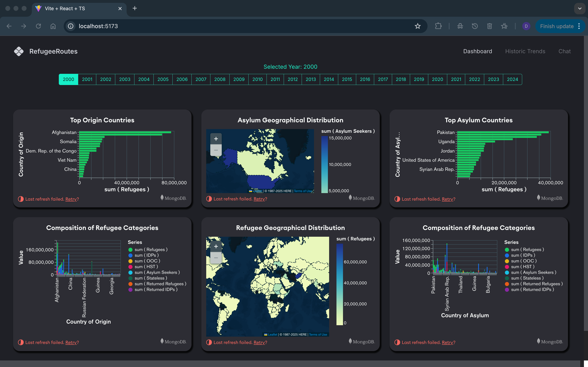This screenshot has height=367, width=588.
Task: Click Finish update button
Action: pyautogui.click(x=557, y=26)
